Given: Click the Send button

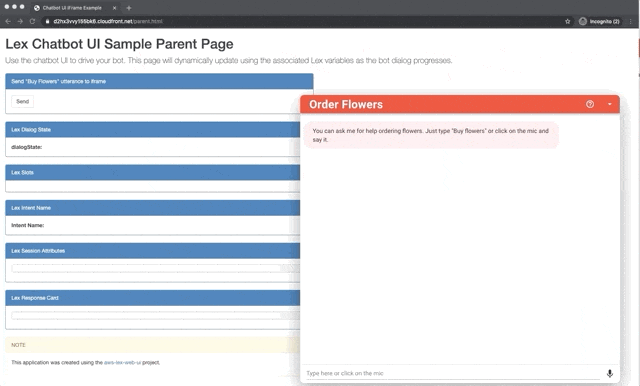Looking at the screenshot, I should click(x=22, y=101).
